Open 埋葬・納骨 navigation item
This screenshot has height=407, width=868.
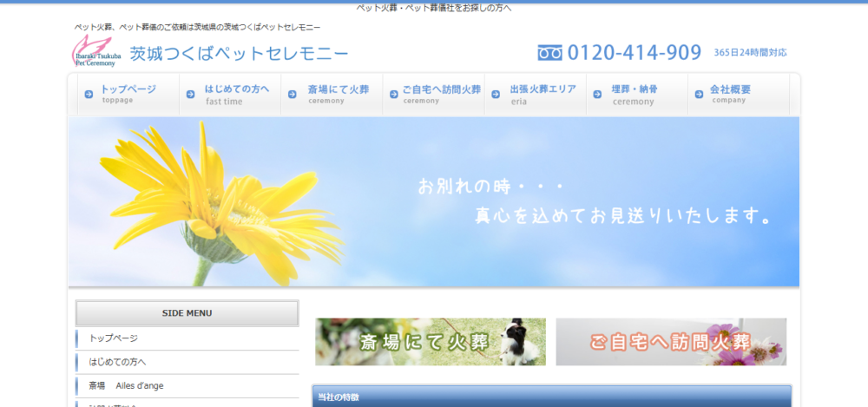[637, 94]
